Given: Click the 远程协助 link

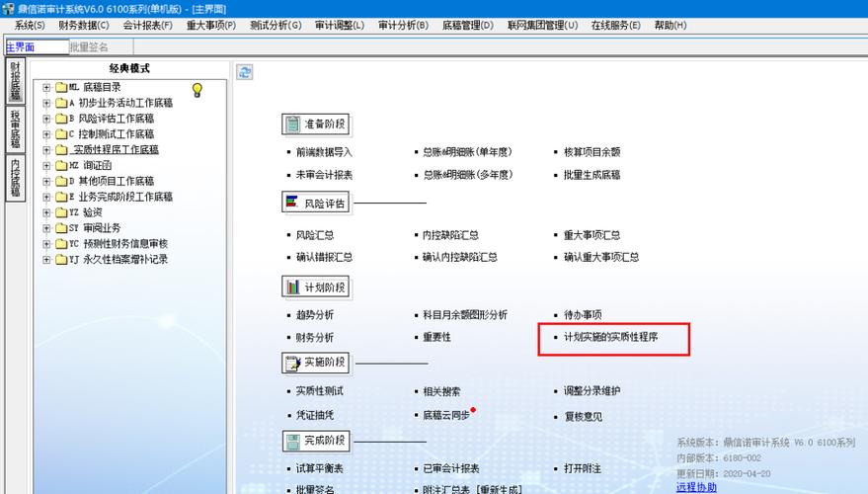Looking at the screenshot, I should 696,487.
